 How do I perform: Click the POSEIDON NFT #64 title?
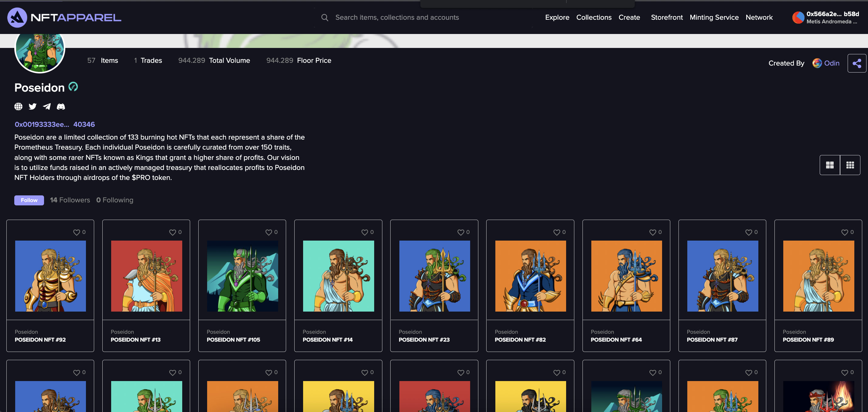616,339
